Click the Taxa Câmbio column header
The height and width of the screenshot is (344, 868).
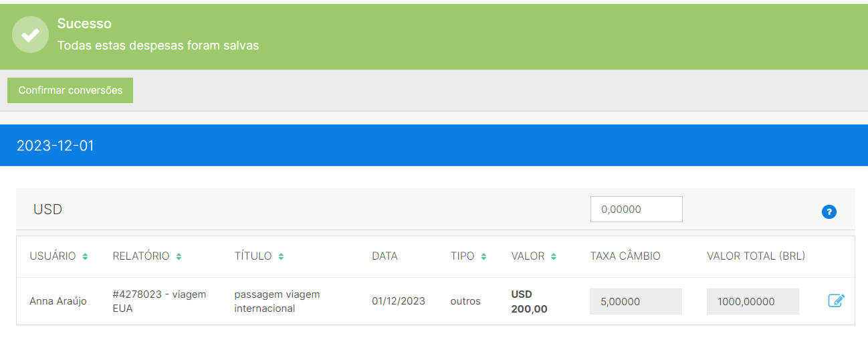coord(625,256)
